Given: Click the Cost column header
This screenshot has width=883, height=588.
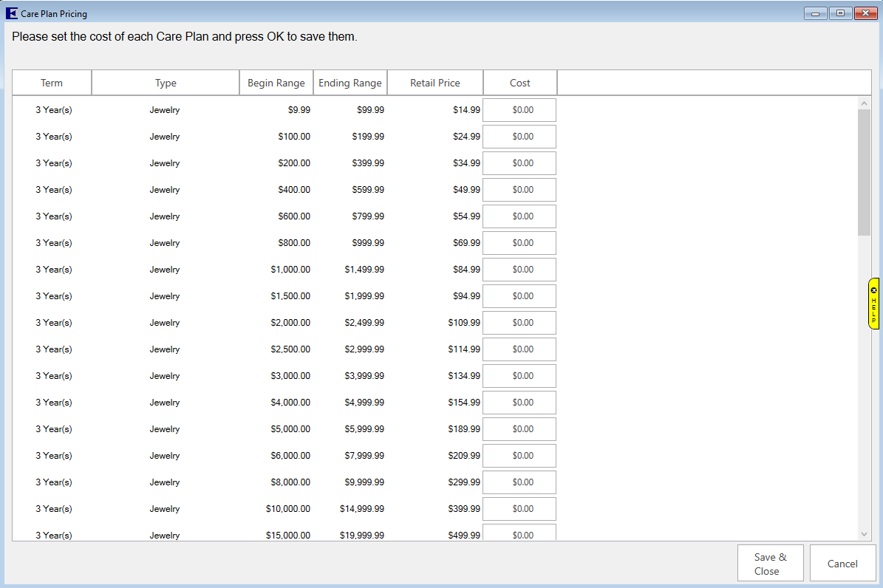Looking at the screenshot, I should pyautogui.click(x=520, y=83).
